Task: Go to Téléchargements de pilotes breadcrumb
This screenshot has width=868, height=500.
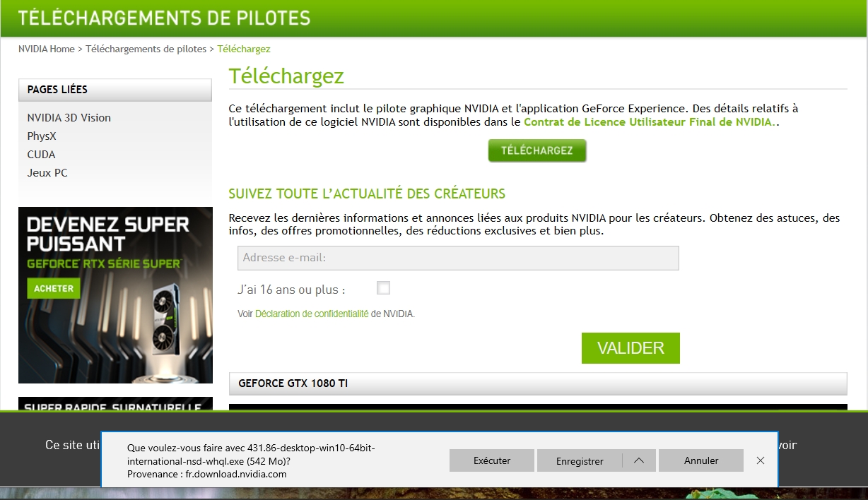Action: click(x=146, y=49)
